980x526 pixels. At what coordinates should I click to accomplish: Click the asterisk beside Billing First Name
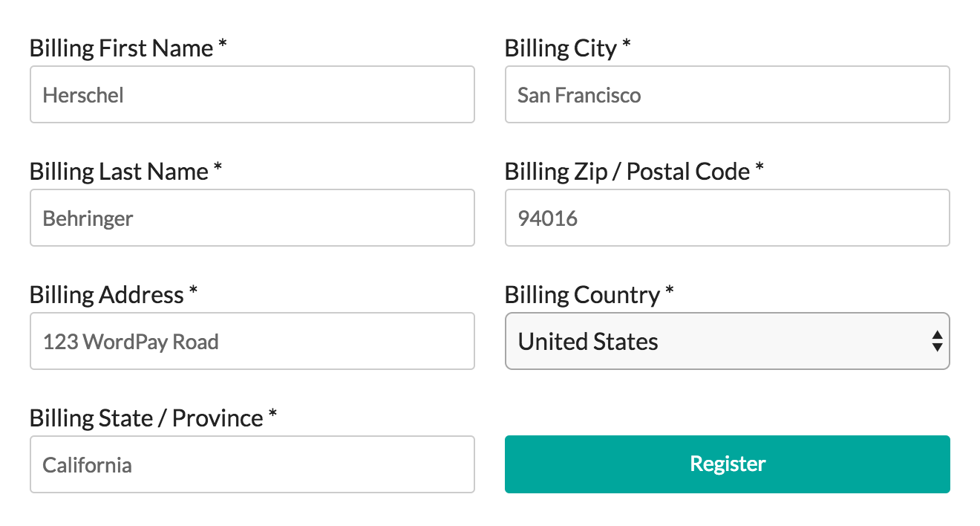click(222, 46)
